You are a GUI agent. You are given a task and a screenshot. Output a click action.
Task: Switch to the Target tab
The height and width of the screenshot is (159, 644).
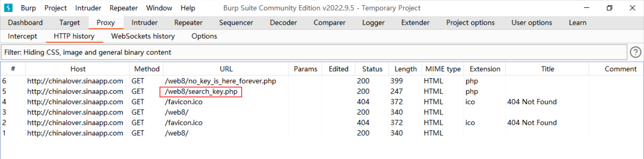coord(69,23)
